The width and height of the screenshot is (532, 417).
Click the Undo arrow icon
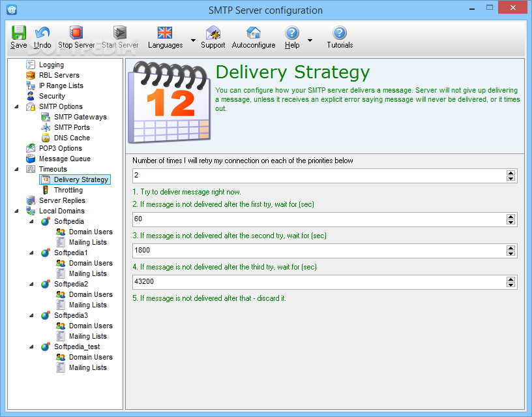[42, 33]
